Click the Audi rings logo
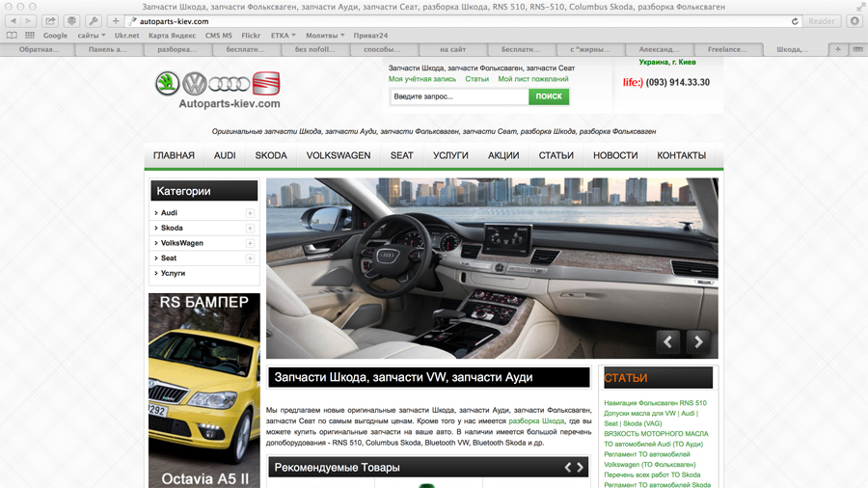 (230, 84)
